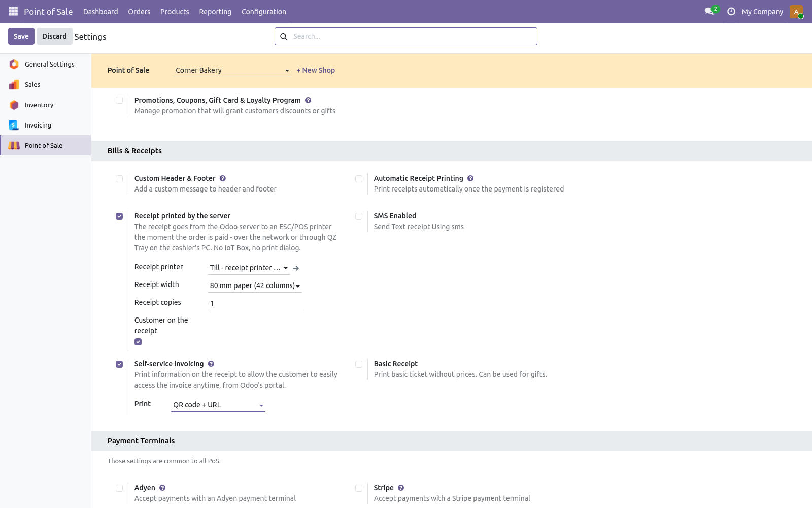This screenshot has width=812, height=508.
Task: Enable Adyen payment terminal checkbox
Action: pyautogui.click(x=119, y=488)
